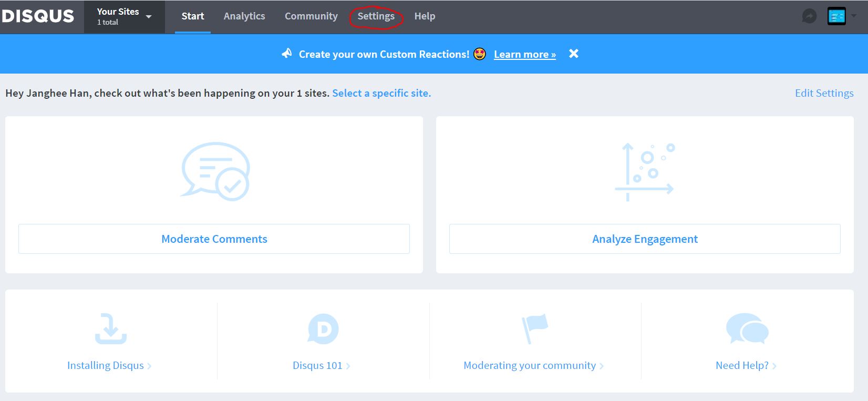Image resolution: width=868 pixels, height=401 pixels.
Task: Click 'Create your own Custom Reactions!' text
Action: point(384,54)
